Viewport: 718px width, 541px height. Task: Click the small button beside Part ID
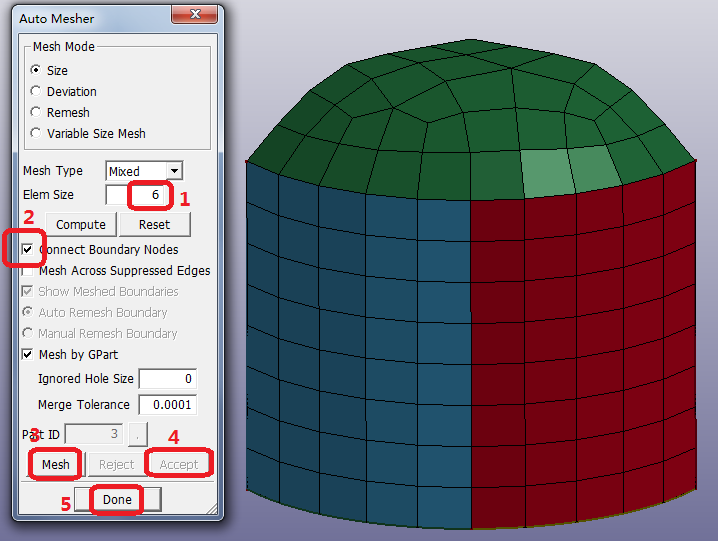[x=139, y=435]
